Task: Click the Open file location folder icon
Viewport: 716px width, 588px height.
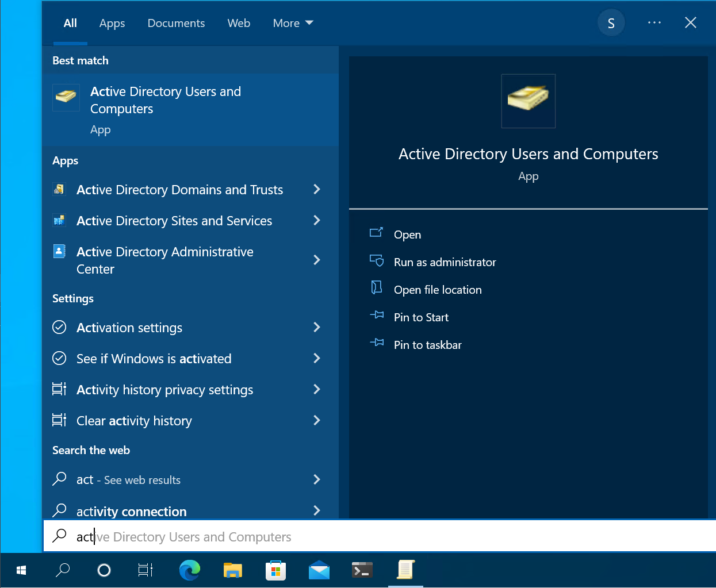Action: 377,289
